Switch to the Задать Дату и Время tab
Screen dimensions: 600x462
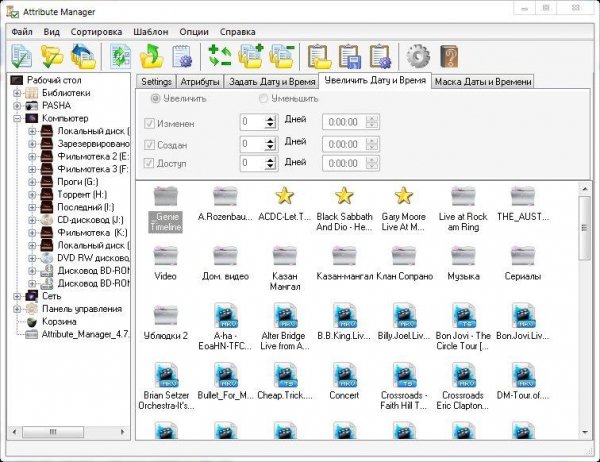click(272, 82)
